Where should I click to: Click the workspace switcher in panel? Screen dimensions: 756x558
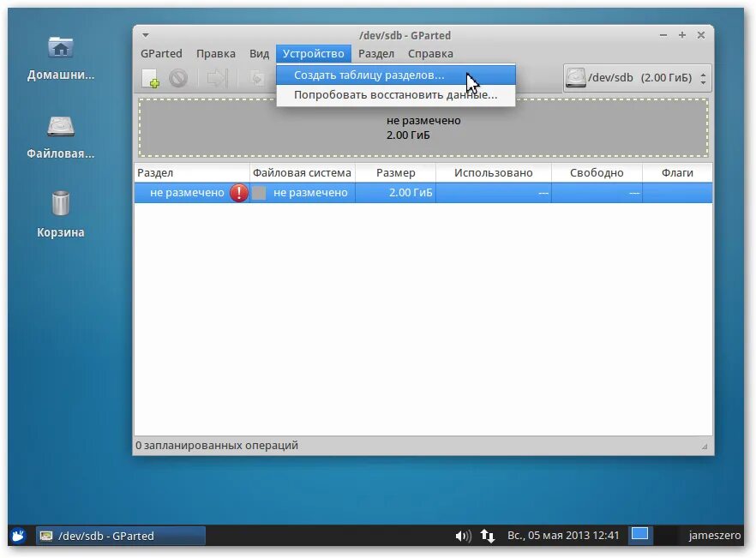click(639, 534)
